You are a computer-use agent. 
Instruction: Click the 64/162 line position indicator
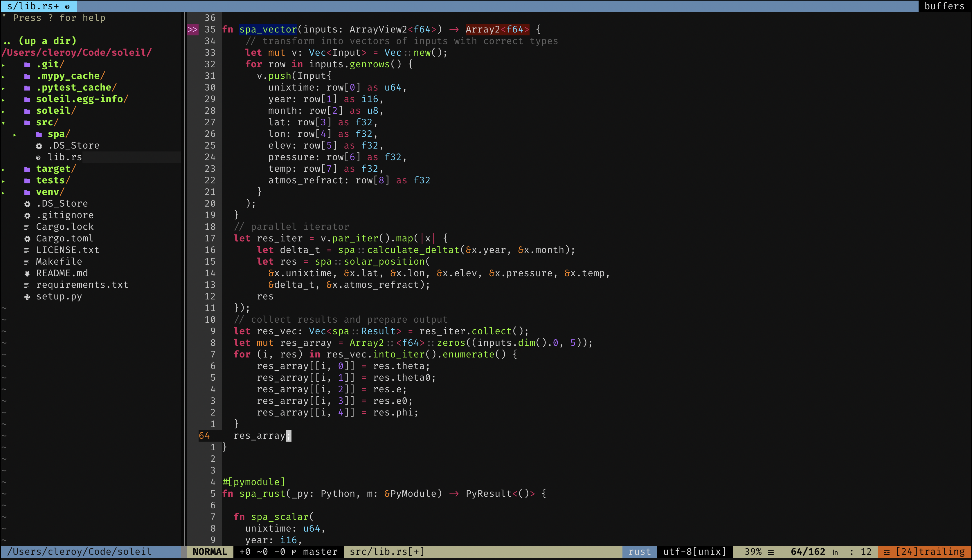point(808,552)
